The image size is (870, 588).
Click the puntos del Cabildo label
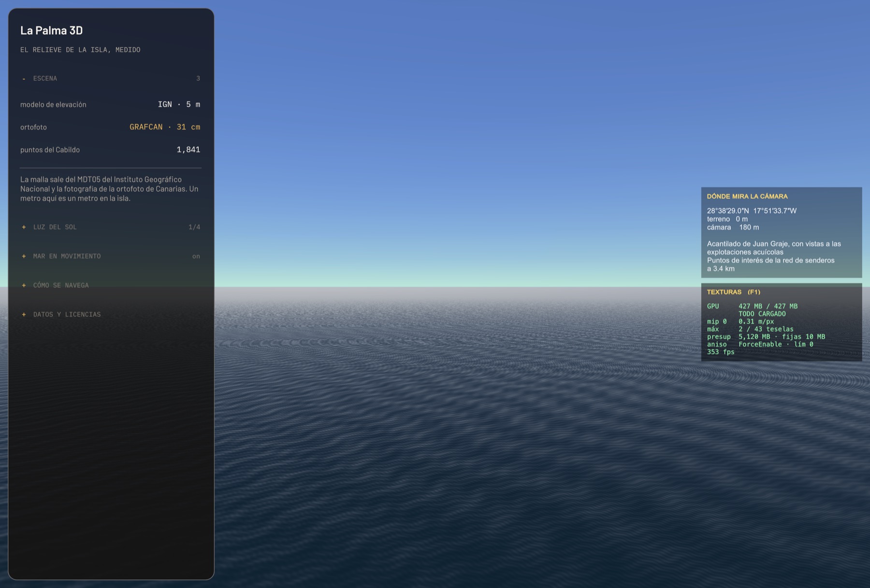pyautogui.click(x=50, y=150)
